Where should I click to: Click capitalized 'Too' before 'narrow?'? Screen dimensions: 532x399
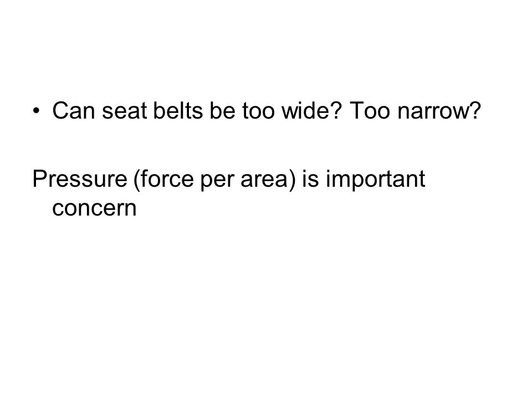[x=370, y=111]
